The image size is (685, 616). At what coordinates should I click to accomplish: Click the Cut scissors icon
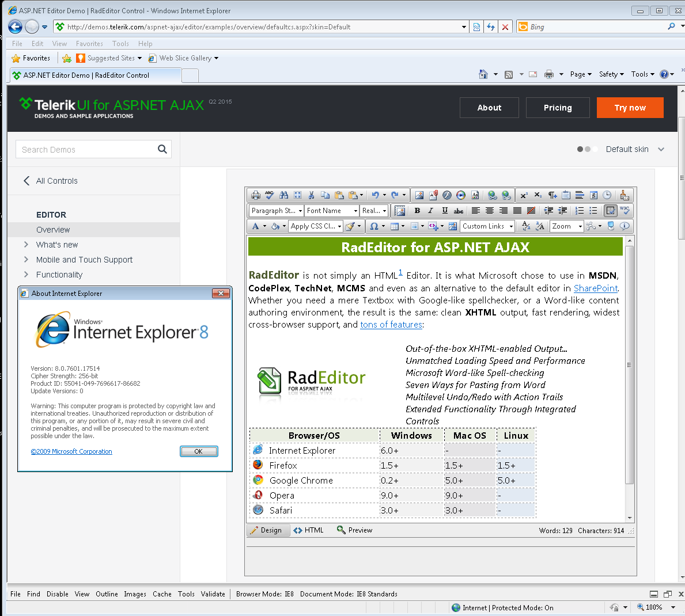click(x=312, y=195)
